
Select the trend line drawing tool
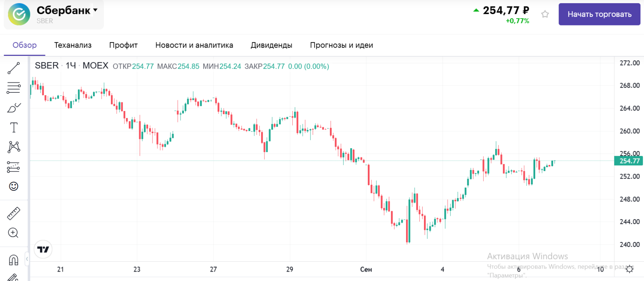click(x=14, y=68)
